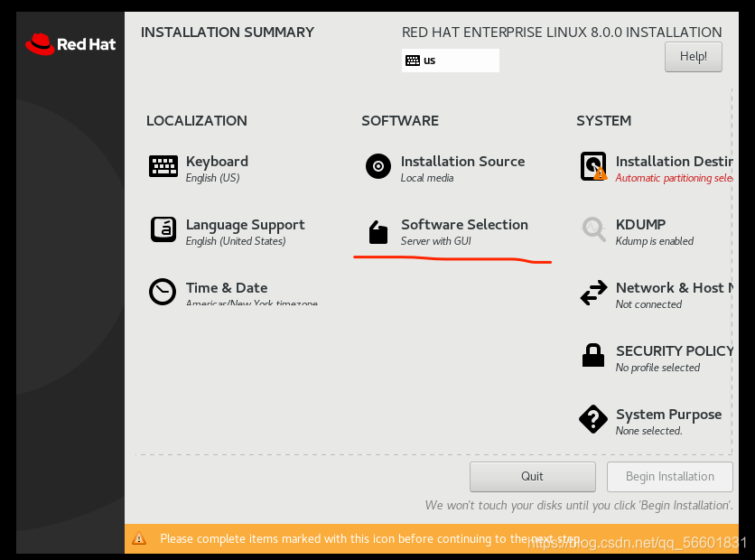Click the INSTALLATION SUMMARY heading
755x560 pixels.
(228, 33)
